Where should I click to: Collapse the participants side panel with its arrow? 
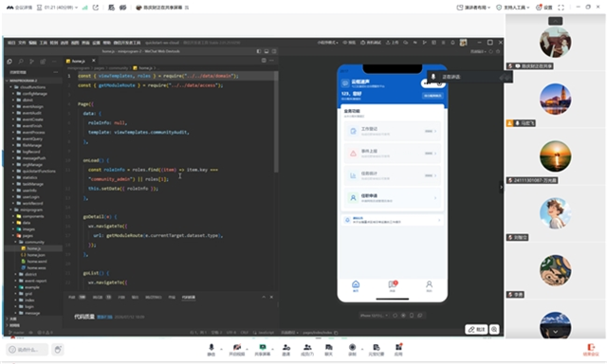pyautogui.click(x=502, y=187)
